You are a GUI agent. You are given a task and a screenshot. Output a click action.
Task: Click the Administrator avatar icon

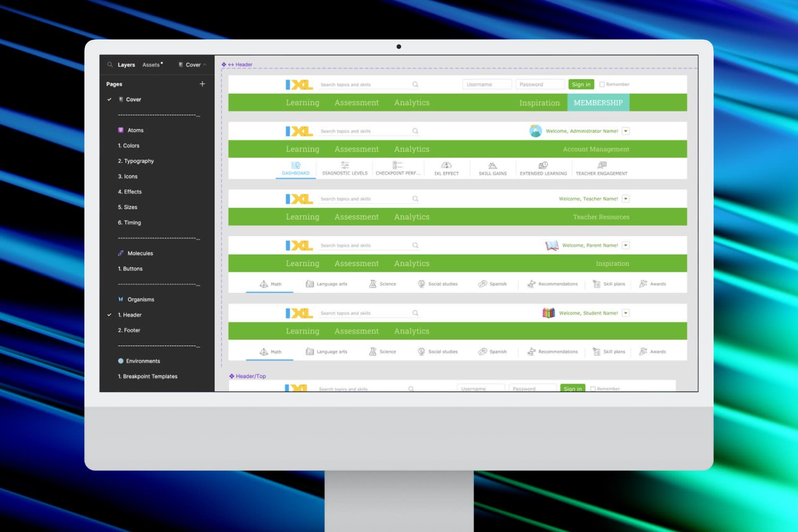(x=535, y=131)
